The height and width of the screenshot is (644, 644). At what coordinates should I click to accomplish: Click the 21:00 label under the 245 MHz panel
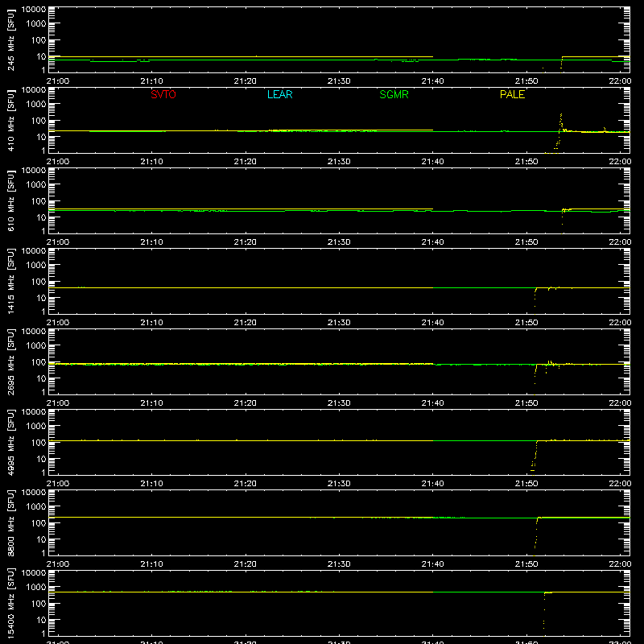tap(58, 81)
